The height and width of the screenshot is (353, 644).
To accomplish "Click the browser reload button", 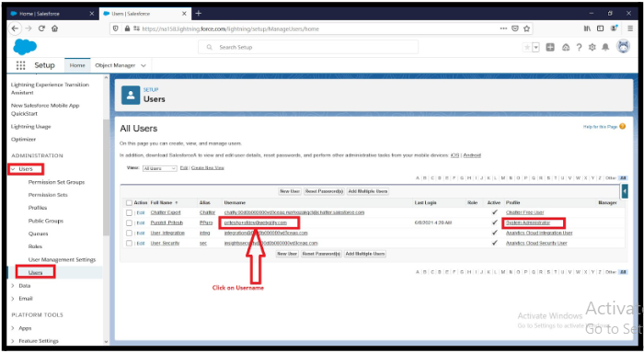I will pyautogui.click(x=41, y=28).
